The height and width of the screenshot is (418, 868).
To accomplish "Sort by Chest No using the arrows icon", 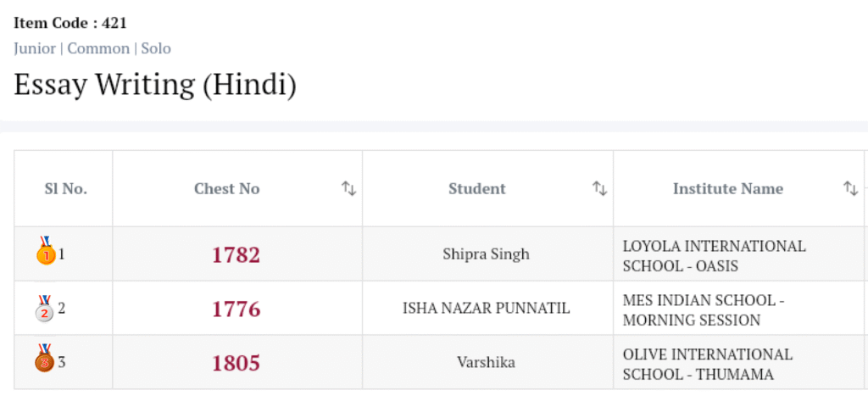I will [x=348, y=189].
